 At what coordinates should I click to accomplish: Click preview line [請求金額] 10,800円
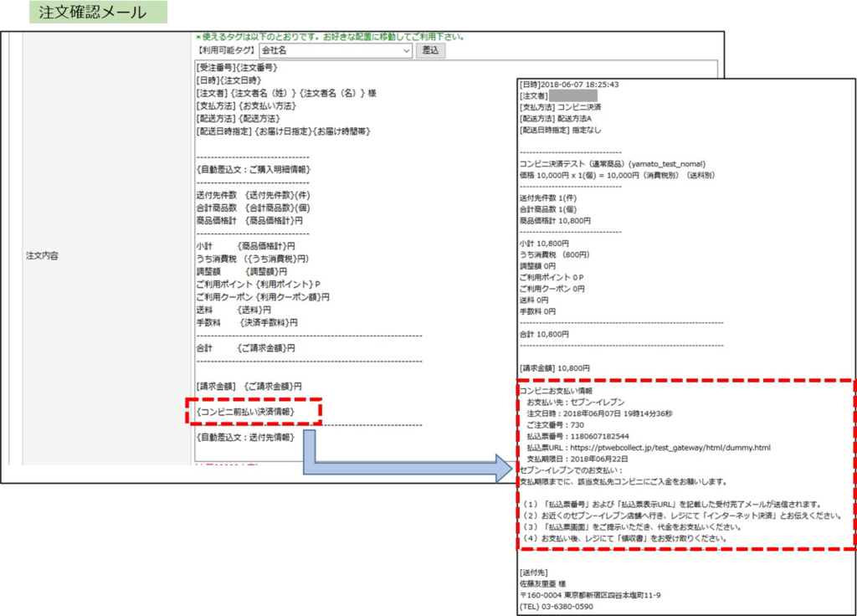[555, 368]
